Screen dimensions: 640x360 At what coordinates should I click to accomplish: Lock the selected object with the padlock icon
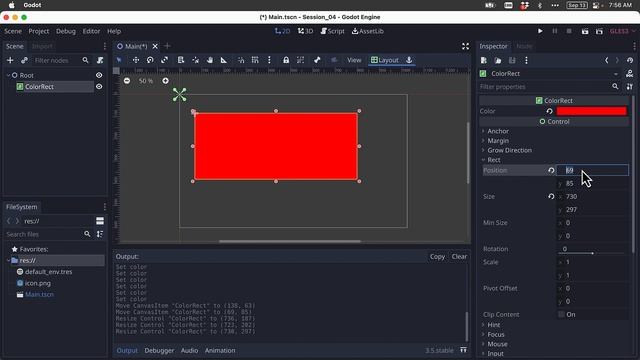click(286, 60)
